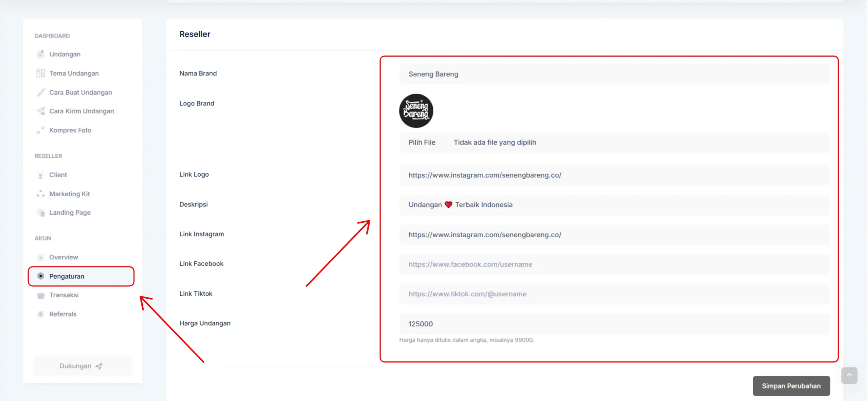Click the Kompres Foto compress icon

(x=41, y=130)
